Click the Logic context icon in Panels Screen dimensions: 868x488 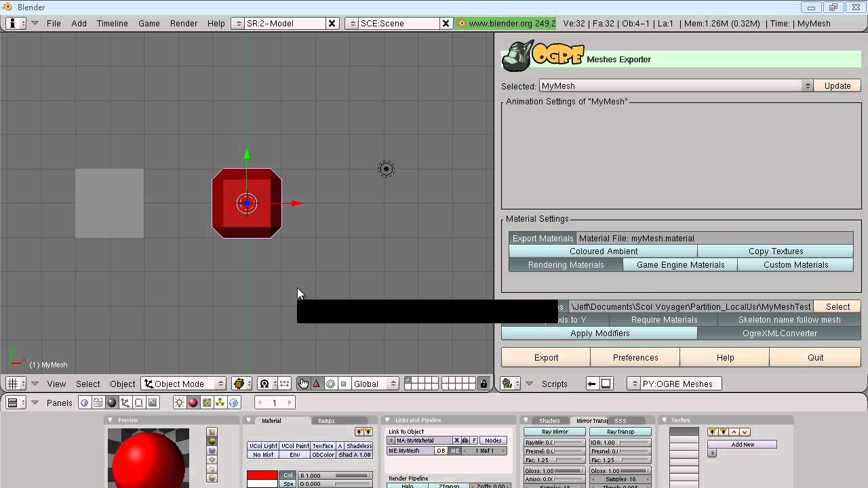pos(84,403)
